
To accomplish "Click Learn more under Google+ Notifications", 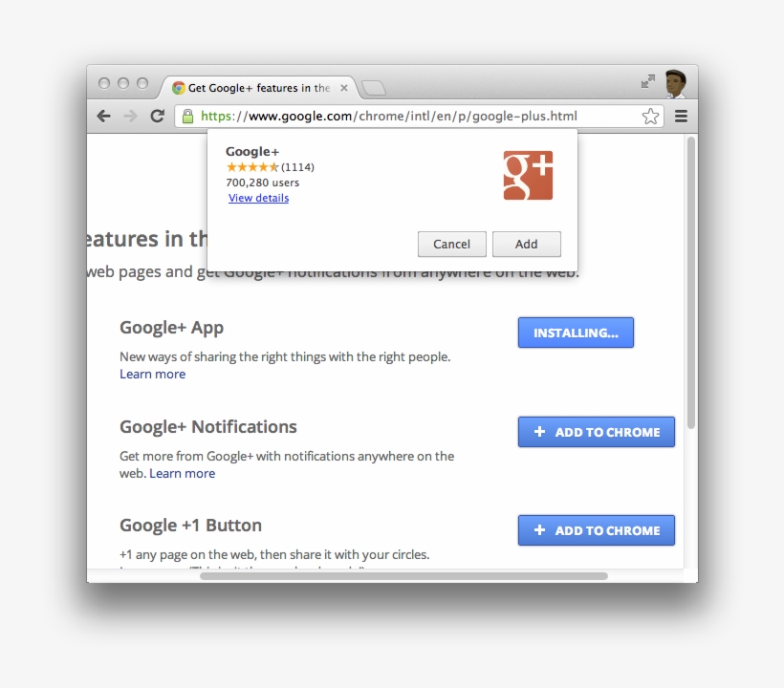I will [x=182, y=473].
